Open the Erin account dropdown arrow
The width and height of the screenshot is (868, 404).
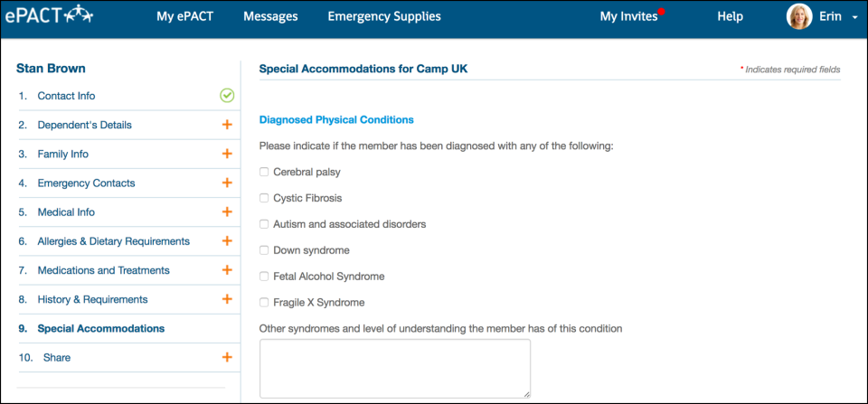[x=854, y=17]
